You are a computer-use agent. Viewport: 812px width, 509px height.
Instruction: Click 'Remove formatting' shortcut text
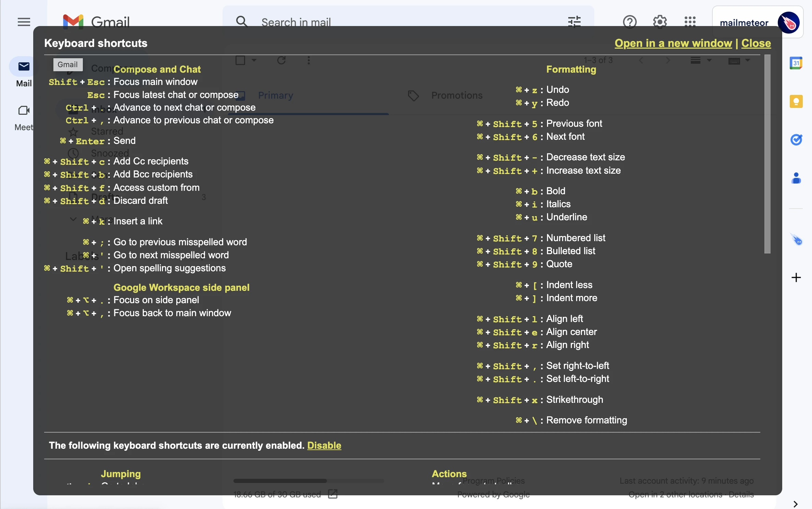[x=586, y=420]
